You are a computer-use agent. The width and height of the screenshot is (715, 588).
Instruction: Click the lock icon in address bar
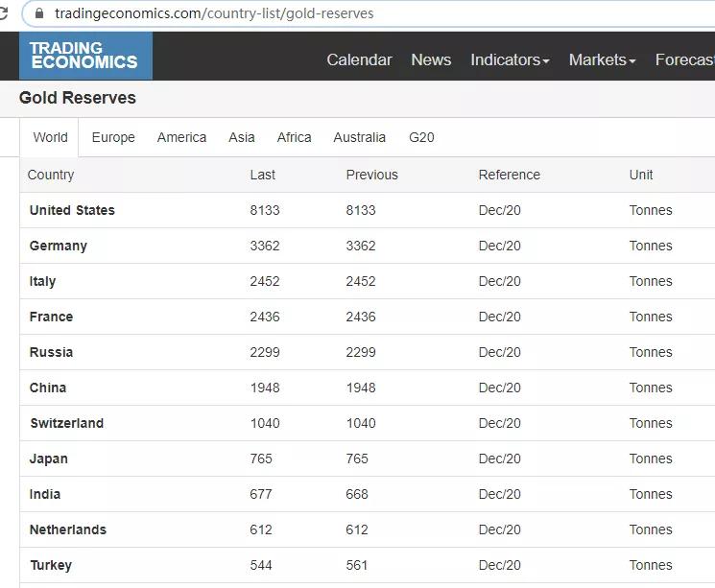[39, 13]
